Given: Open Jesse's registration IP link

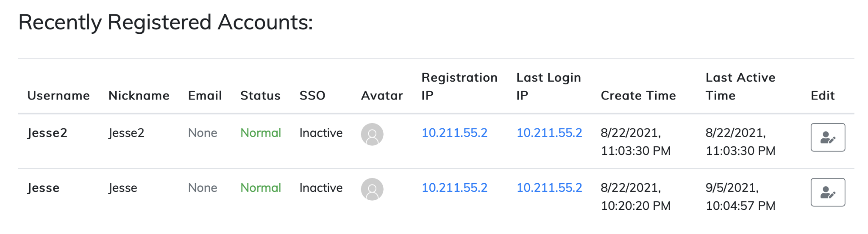Looking at the screenshot, I should point(454,188).
